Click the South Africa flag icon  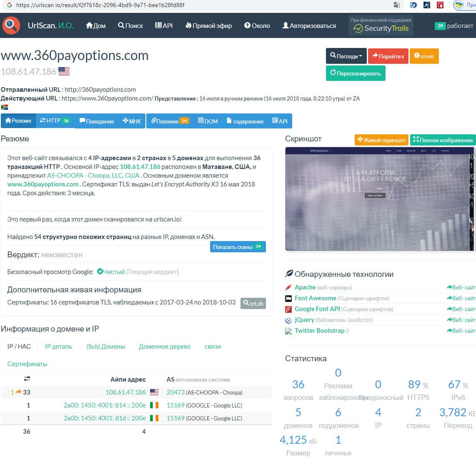click(x=5, y=107)
